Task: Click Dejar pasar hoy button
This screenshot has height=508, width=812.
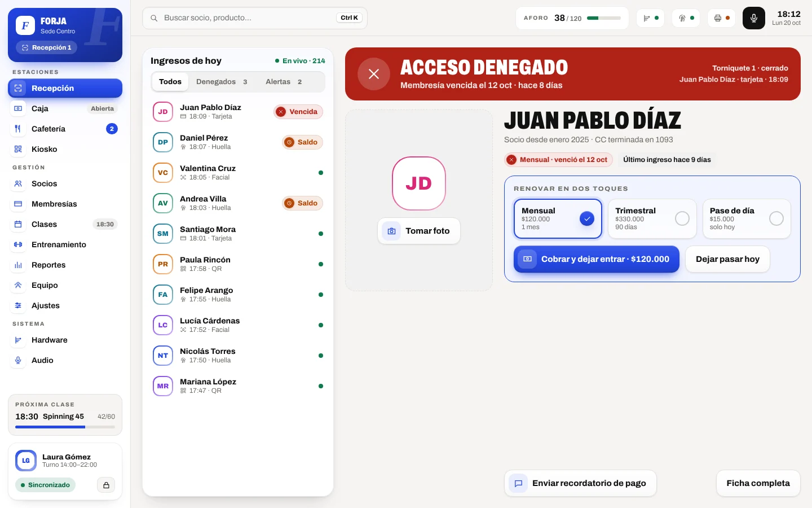Action: pyautogui.click(x=727, y=259)
